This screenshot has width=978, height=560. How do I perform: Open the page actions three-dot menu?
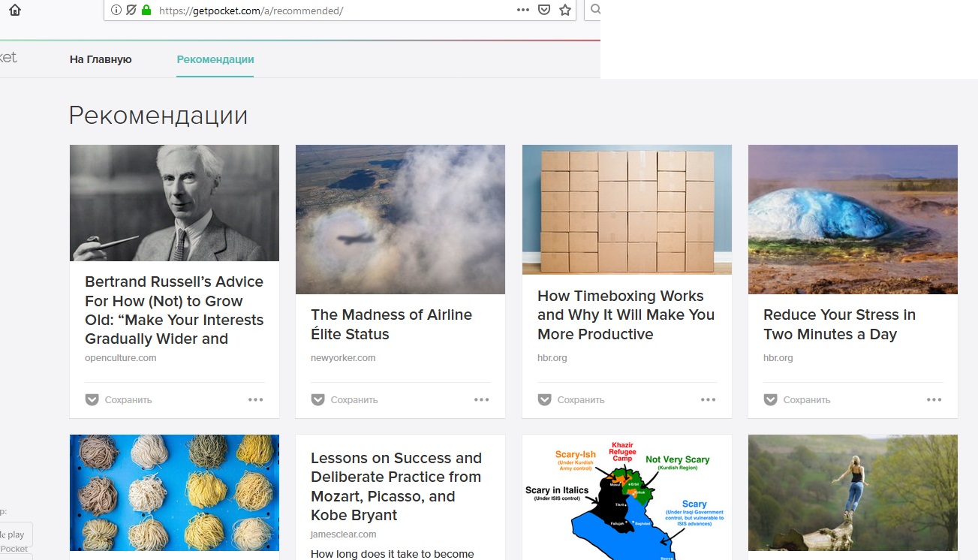point(523,11)
